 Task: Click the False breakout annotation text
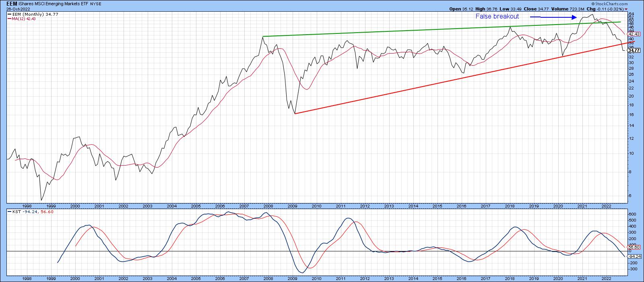pyautogui.click(x=497, y=17)
